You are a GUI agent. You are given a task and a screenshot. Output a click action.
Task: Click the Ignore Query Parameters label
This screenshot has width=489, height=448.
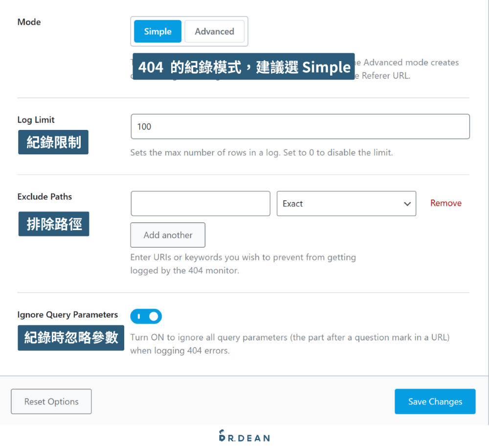[x=68, y=315]
